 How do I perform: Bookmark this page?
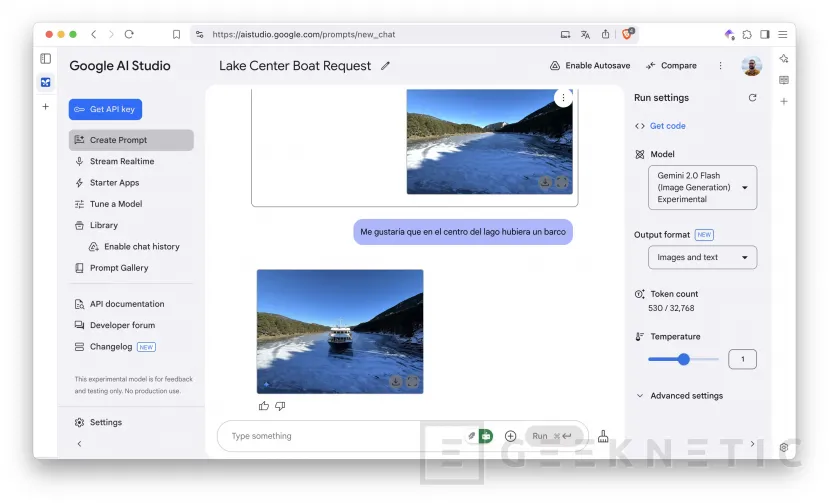[176, 34]
